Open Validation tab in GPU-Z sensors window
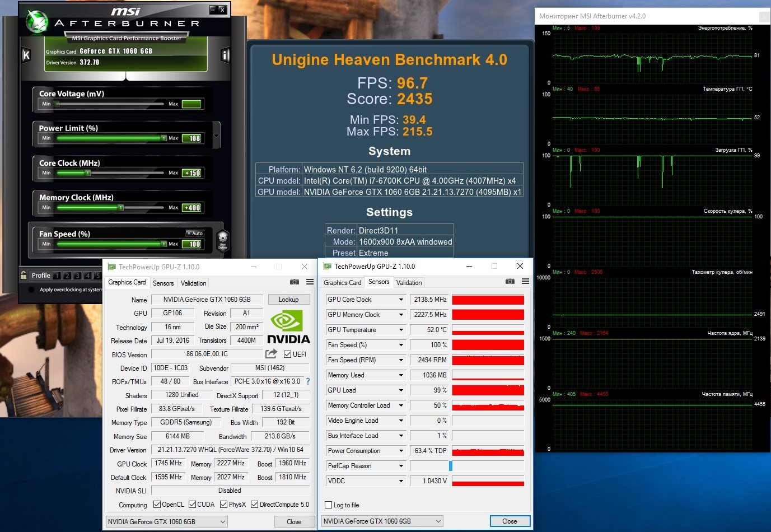This screenshot has width=771, height=532. coord(409,283)
